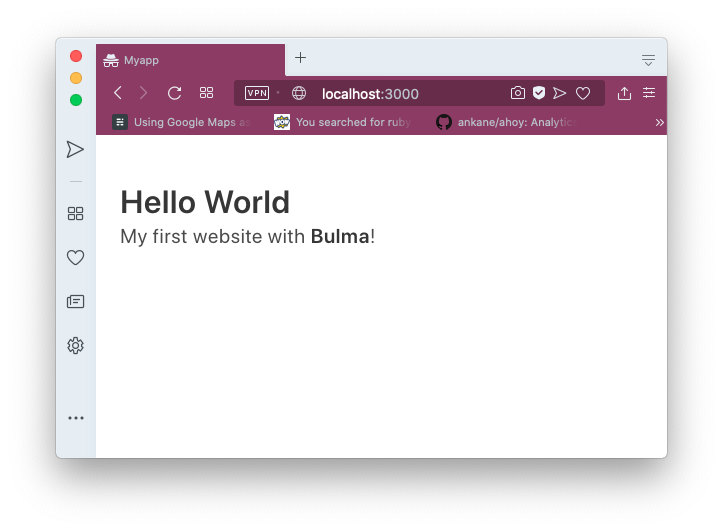Open a new tab with plus button

pos(300,58)
